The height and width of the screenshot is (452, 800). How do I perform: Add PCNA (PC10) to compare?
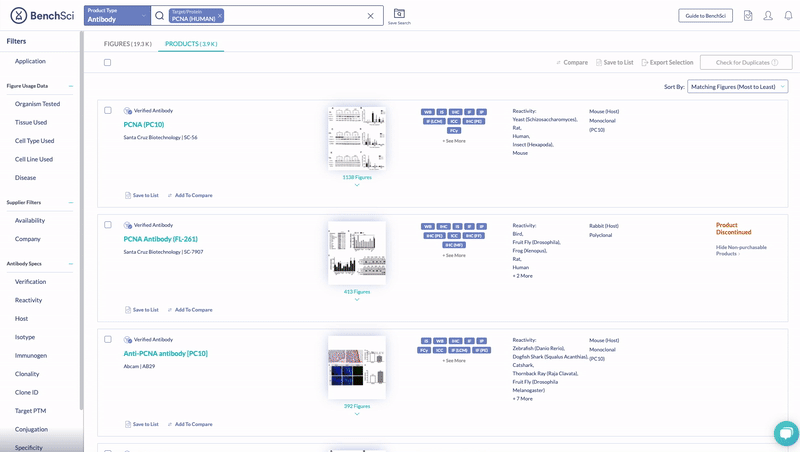(190, 195)
